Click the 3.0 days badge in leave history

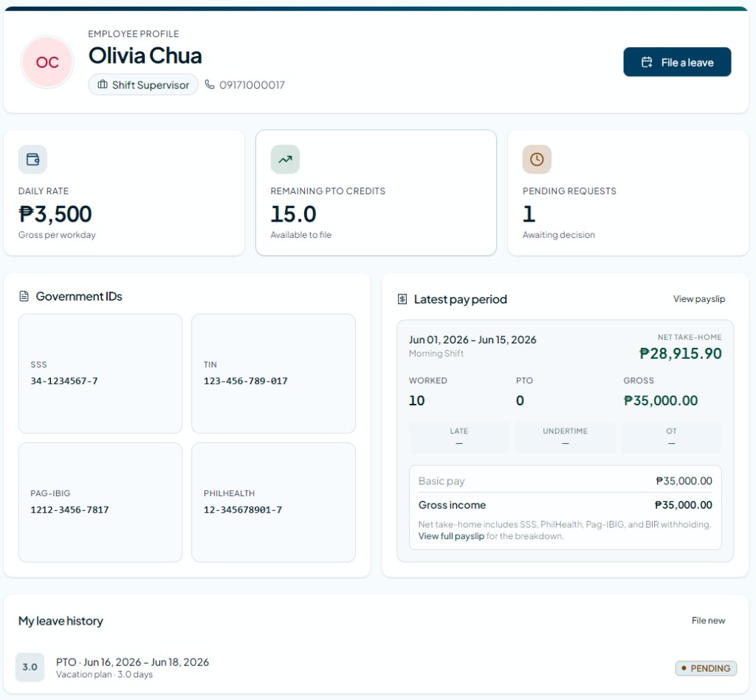pyautogui.click(x=30, y=668)
